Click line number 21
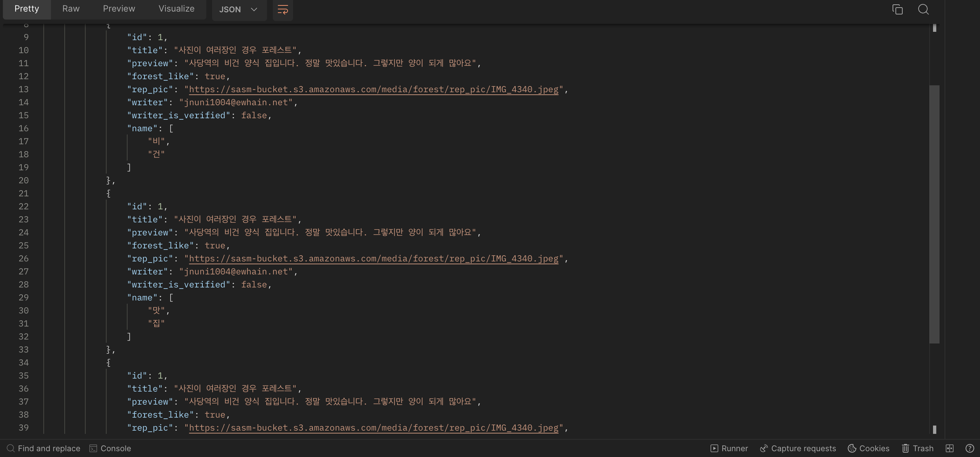Screen dimensions: 980x457 point(23,194)
